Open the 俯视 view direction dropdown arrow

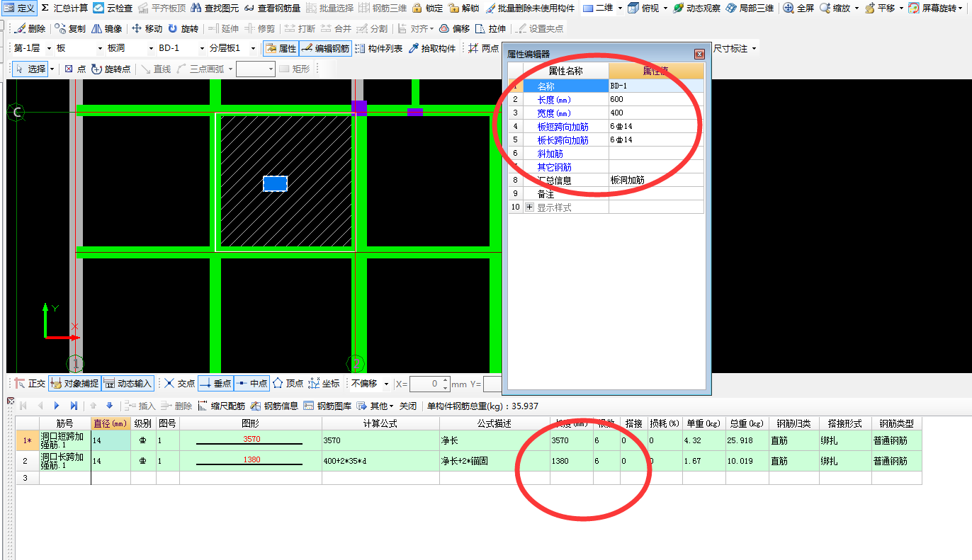[x=665, y=8]
